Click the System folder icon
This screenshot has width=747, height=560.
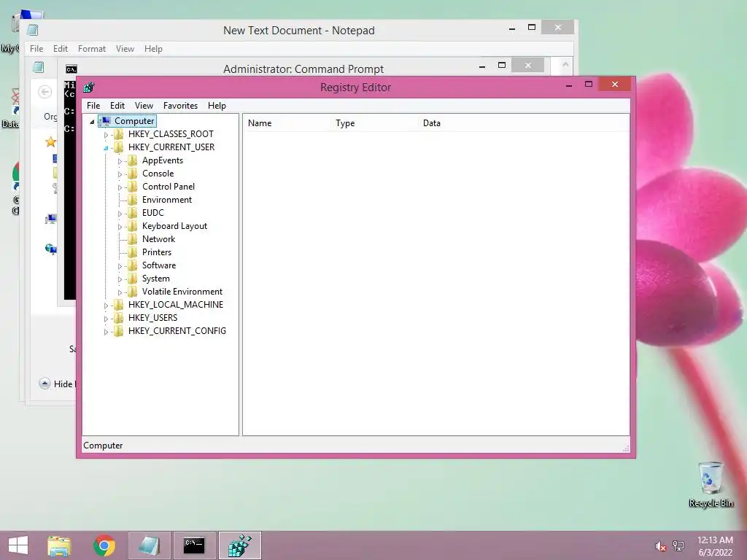click(133, 279)
